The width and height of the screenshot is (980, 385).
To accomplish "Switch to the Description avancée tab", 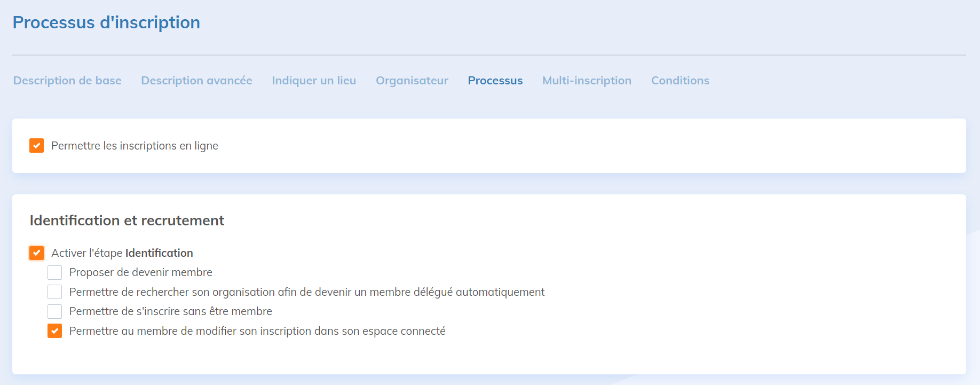I will point(196,81).
